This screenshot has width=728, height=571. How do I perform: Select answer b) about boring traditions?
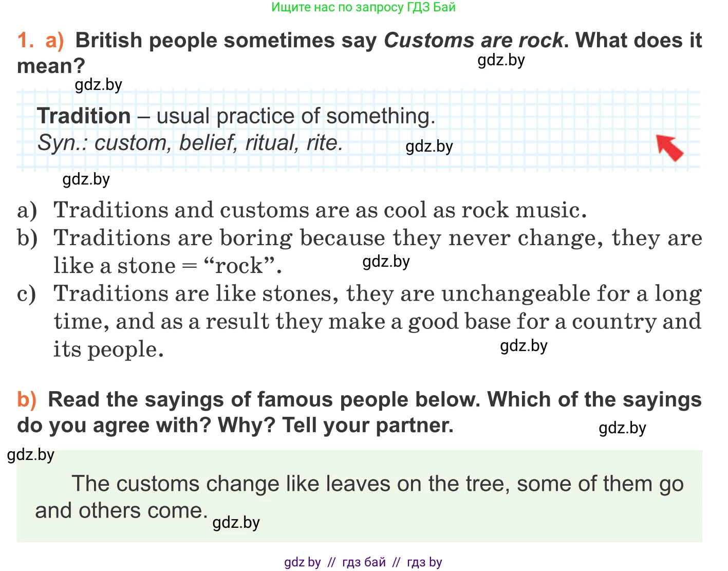[x=377, y=238]
